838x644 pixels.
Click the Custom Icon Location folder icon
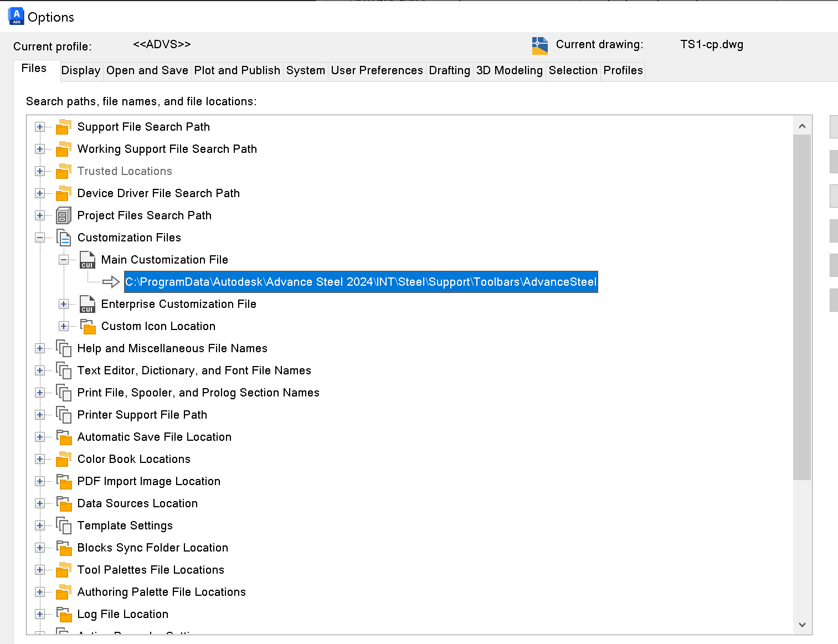click(88, 326)
